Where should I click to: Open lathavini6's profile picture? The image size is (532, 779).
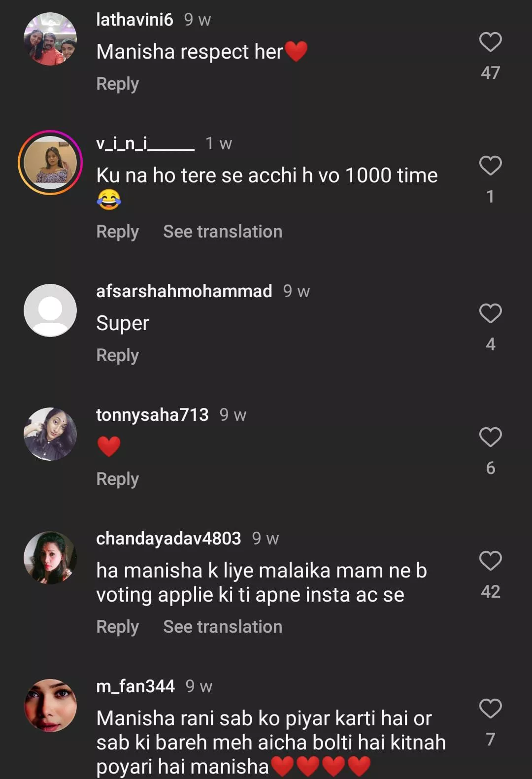(50, 39)
